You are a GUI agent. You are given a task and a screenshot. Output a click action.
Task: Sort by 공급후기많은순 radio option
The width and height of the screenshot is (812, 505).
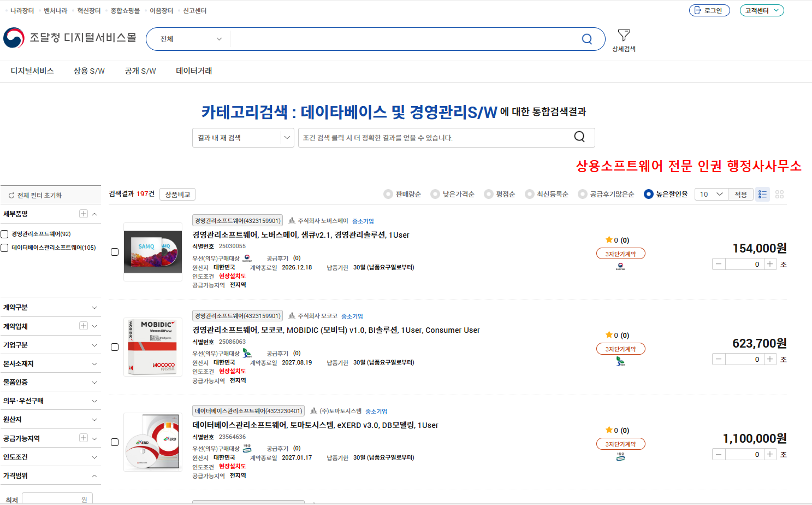point(583,194)
